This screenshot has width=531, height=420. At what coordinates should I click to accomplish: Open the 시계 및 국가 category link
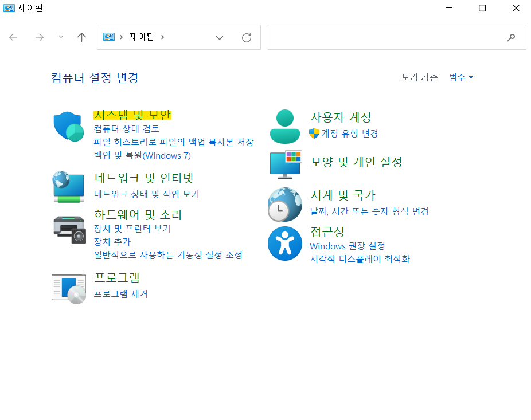[343, 195]
